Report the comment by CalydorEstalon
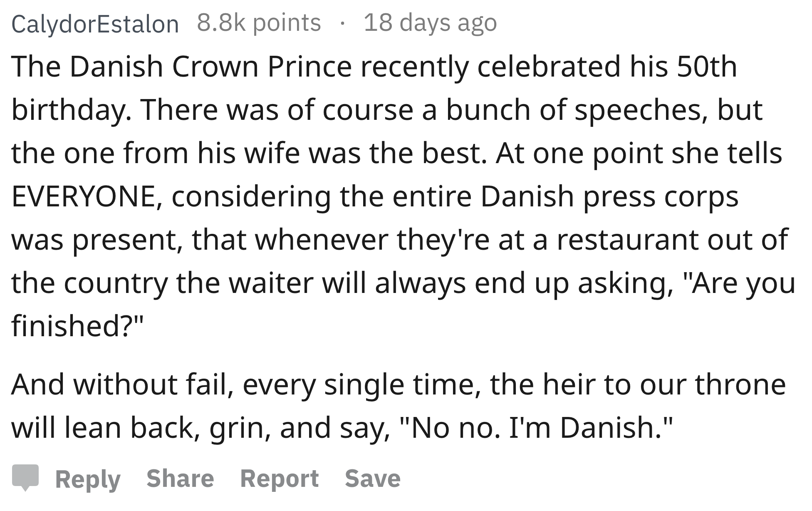The height and width of the screenshot is (511, 812). pos(279,479)
